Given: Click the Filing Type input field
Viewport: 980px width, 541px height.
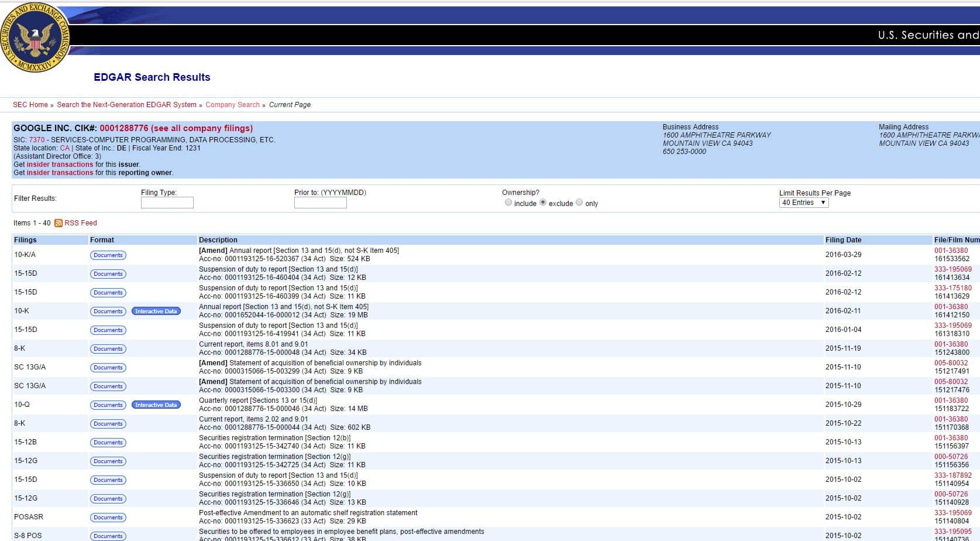Looking at the screenshot, I should (x=167, y=203).
